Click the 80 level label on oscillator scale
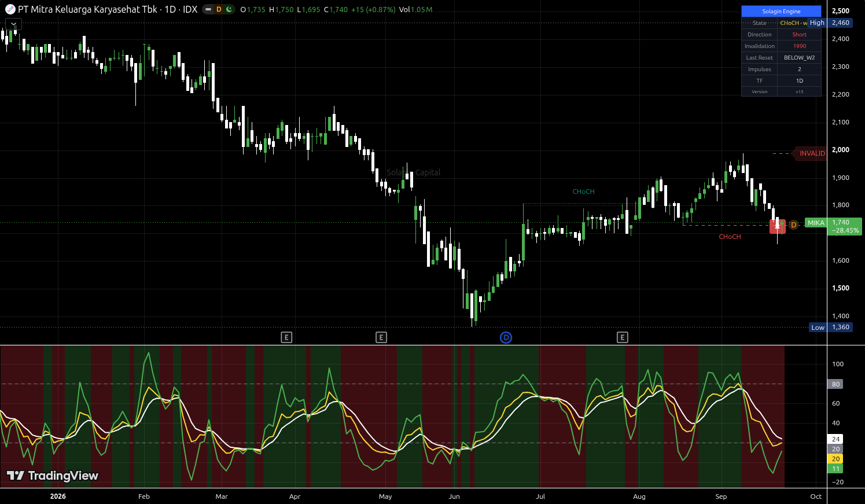 coord(835,384)
